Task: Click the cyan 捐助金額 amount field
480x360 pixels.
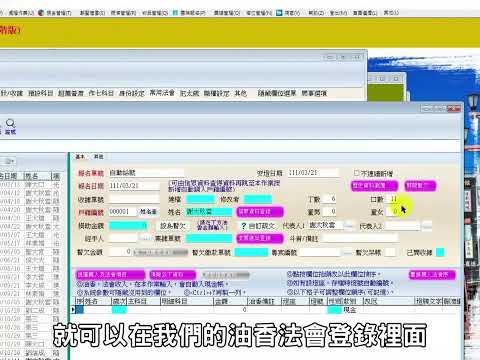Action: 128,226
